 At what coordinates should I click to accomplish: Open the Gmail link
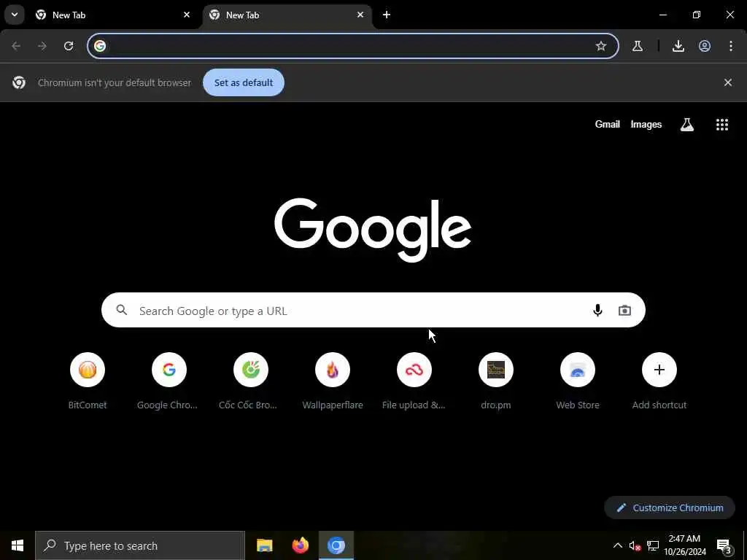(608, 124)
